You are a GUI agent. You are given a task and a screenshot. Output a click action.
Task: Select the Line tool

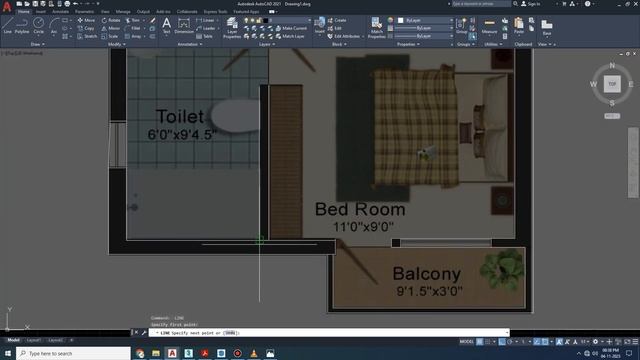7,25
